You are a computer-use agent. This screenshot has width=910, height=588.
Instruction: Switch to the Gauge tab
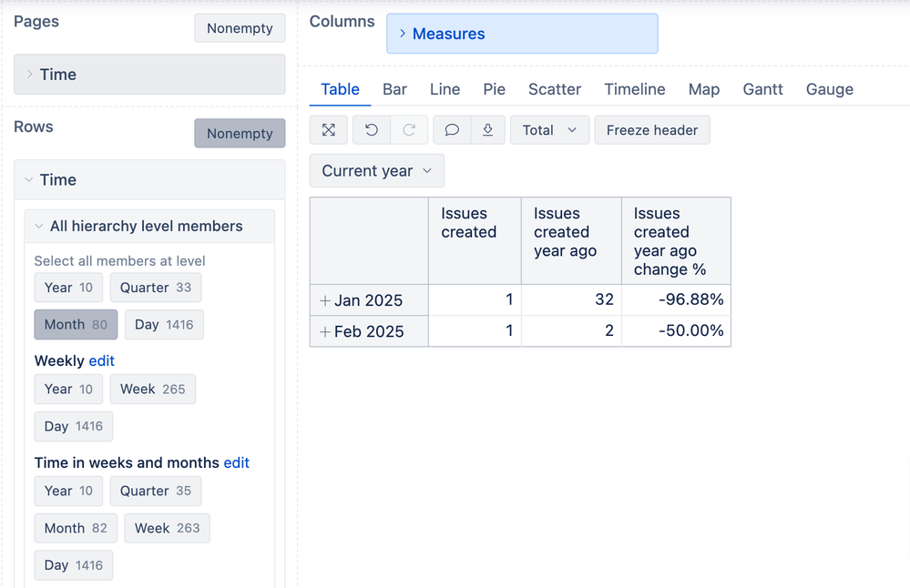tap(829, 89)
